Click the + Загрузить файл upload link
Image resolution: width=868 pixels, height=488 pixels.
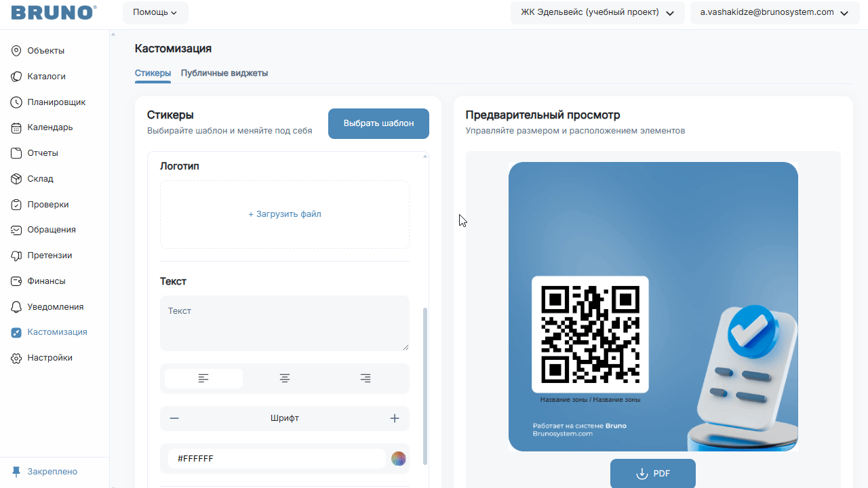pyautogui.click(x=285, y=214)
